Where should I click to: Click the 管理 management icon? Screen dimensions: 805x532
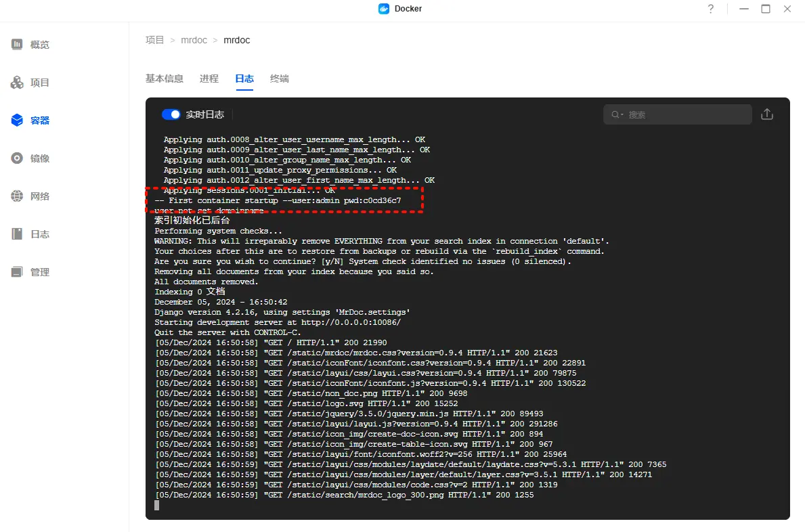(x=18, y=272)
